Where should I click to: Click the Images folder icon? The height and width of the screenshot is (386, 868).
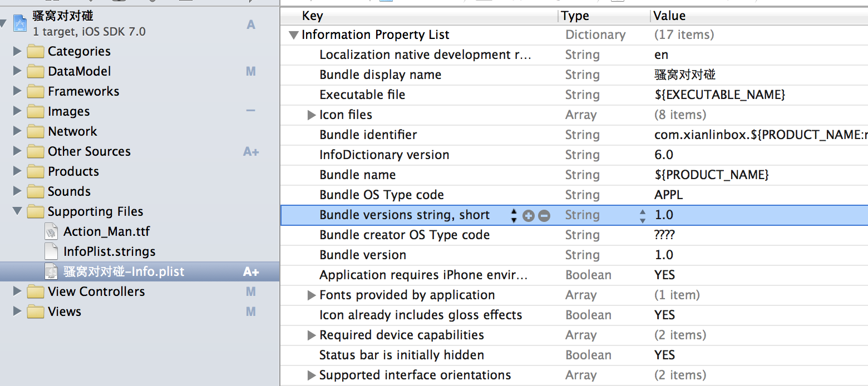(36, 112)
